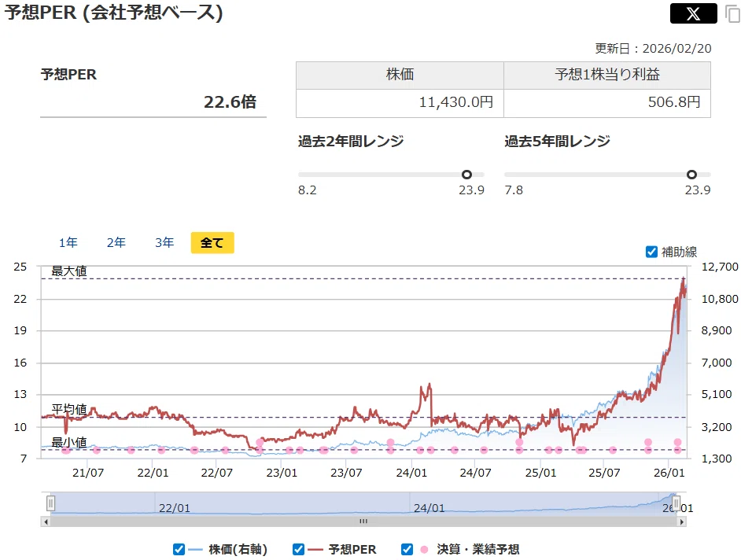Click right arrow of chart scrollbar
Image resolution: width=741 pixels, height=560 pixels.
pos(681,521)
